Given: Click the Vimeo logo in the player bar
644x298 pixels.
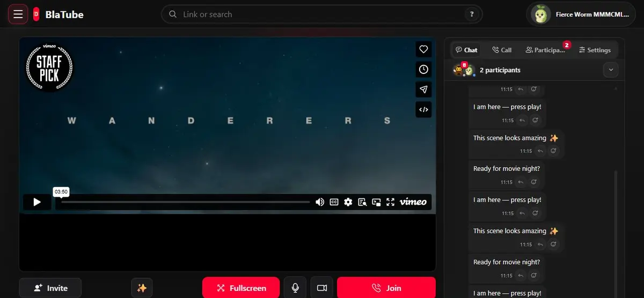Looking at the screenshot, I should (413, 202).
